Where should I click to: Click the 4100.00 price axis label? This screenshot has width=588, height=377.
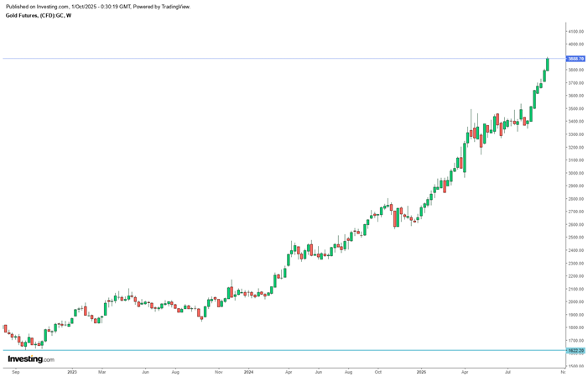[575, 31]
